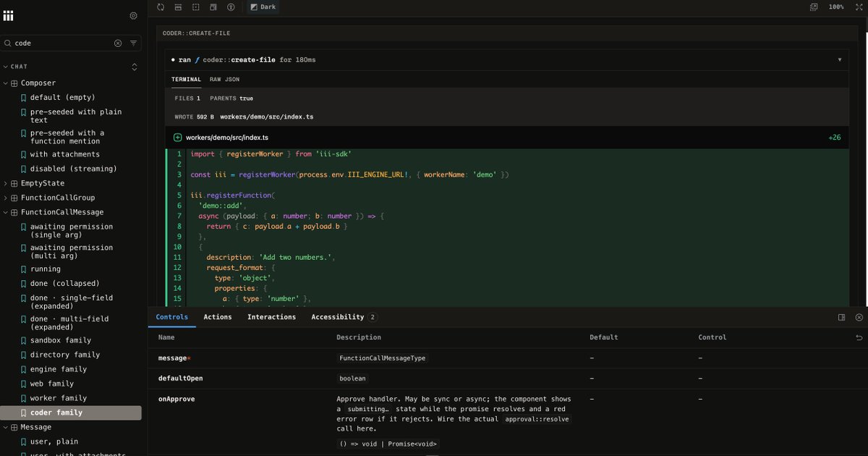Open the Interactions addon tab
The width and height of the screenshot is (868, 456).
(271, 317)
